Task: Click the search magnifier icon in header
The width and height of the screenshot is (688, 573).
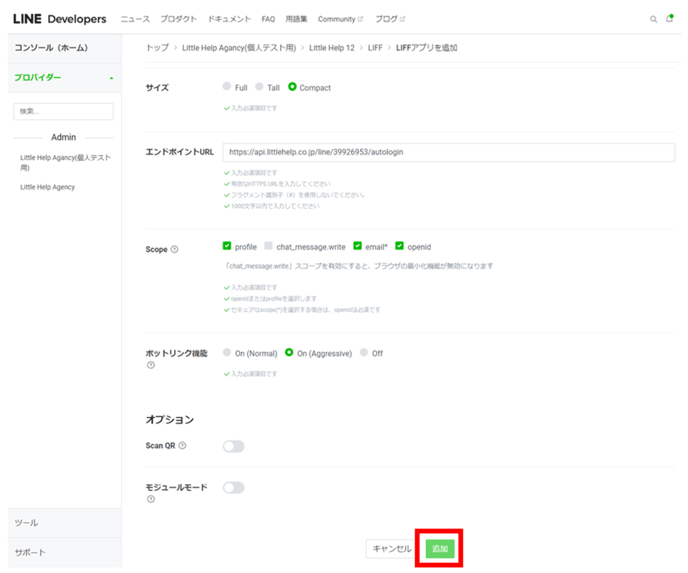Action: point(654,19)
